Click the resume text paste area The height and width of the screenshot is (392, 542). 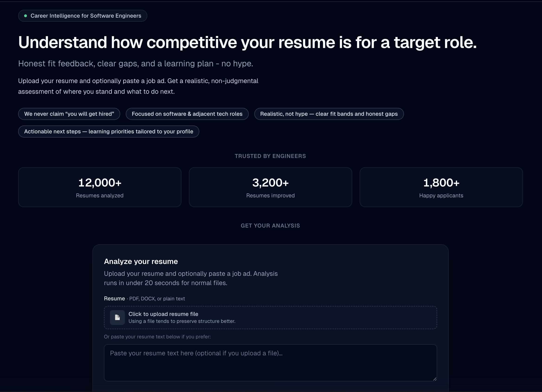click(x=270, y=363)
